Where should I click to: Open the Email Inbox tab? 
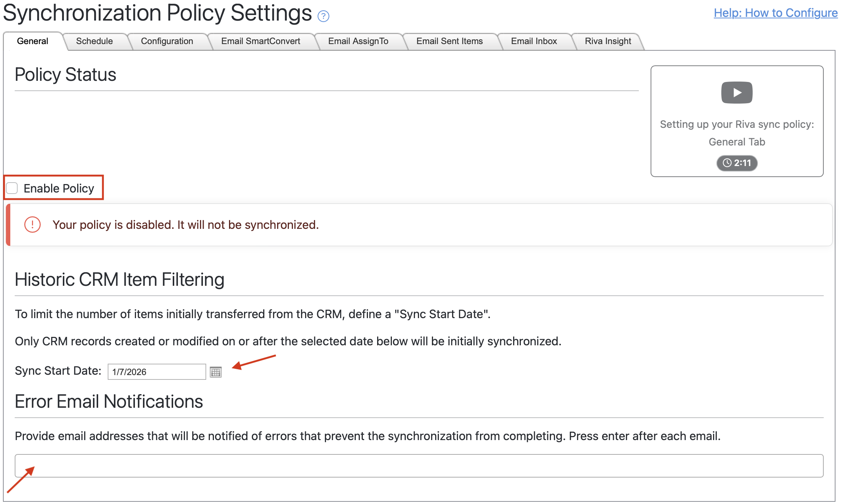point(534,41)
